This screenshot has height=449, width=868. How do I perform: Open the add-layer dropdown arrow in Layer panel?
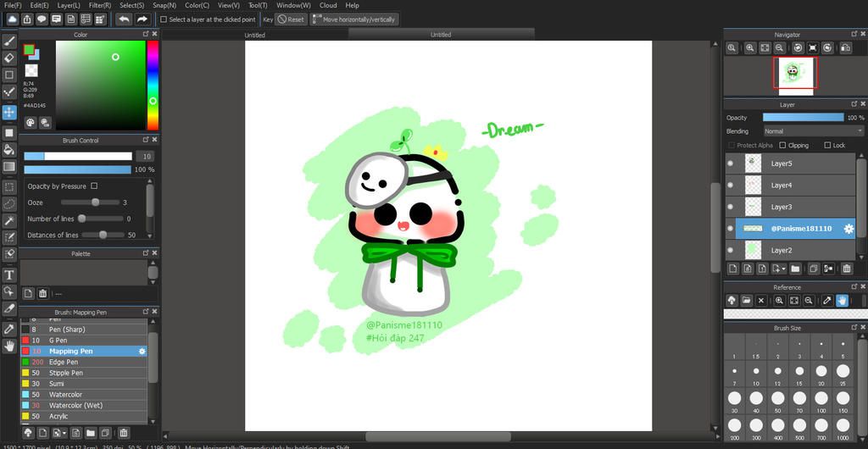click(x=784, y=269)
